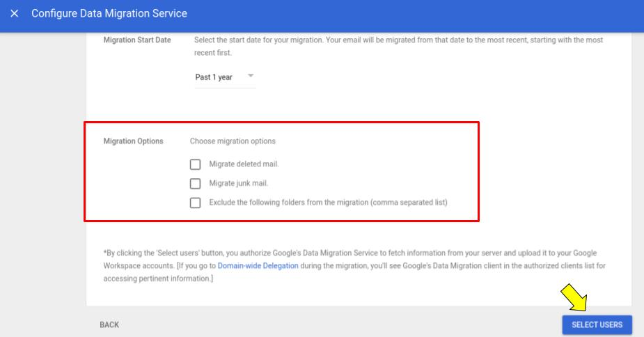Click the 'Choose migration options' text

pyautogui.click(x=233, y=141)
